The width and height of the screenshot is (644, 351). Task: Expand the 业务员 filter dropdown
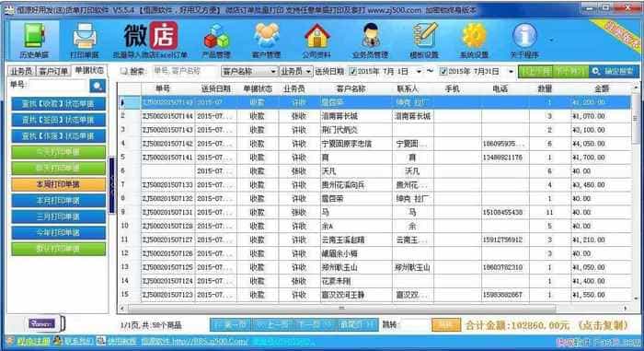[307, 72]
